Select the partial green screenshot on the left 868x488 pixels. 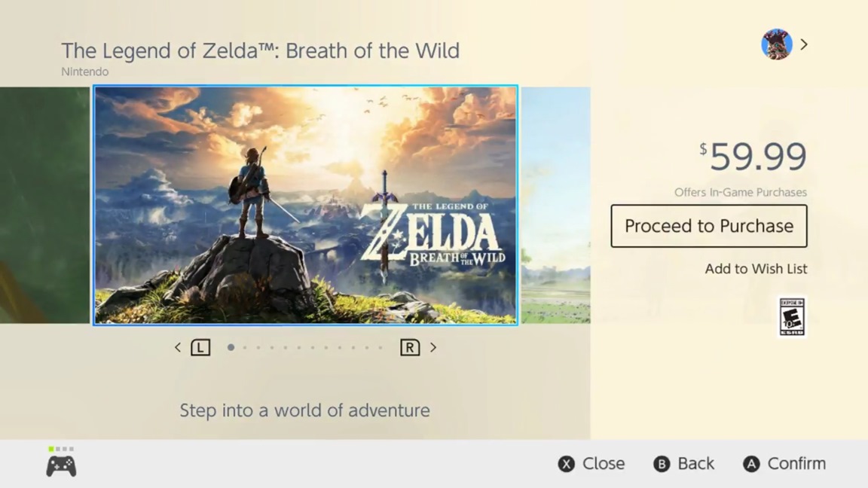point(45,205)
